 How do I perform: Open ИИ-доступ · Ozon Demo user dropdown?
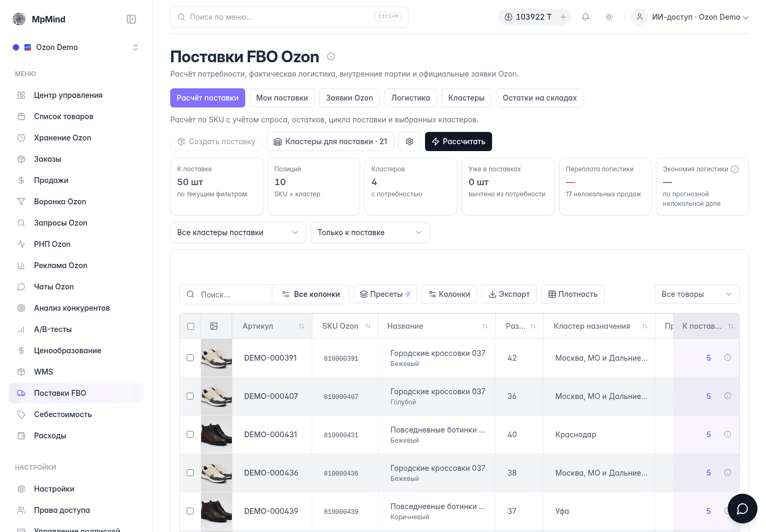(x=690, y=17)
